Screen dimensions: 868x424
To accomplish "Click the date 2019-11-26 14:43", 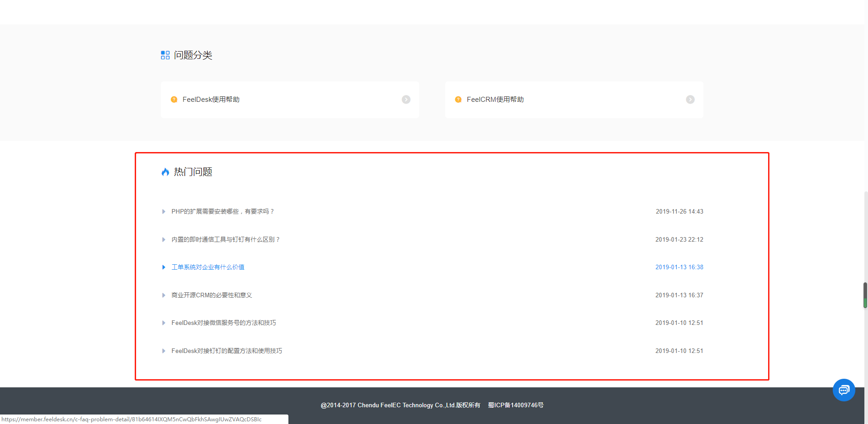I will [x=679, y=211].
